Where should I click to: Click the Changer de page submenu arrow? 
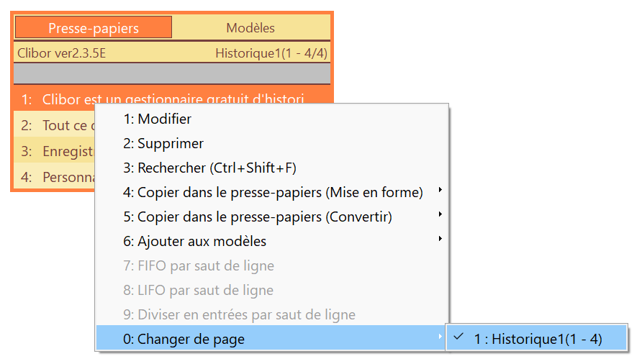click(x=440, y=337)
